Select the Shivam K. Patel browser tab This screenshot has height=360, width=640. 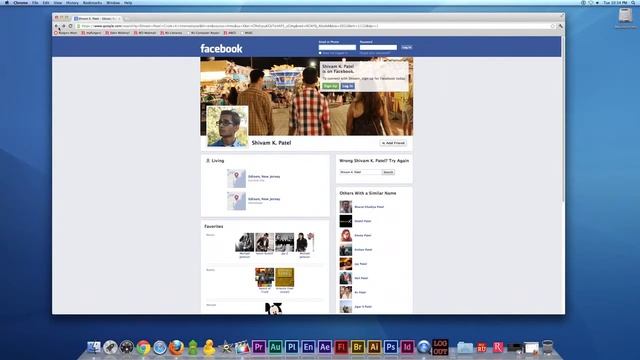[97, 18]
